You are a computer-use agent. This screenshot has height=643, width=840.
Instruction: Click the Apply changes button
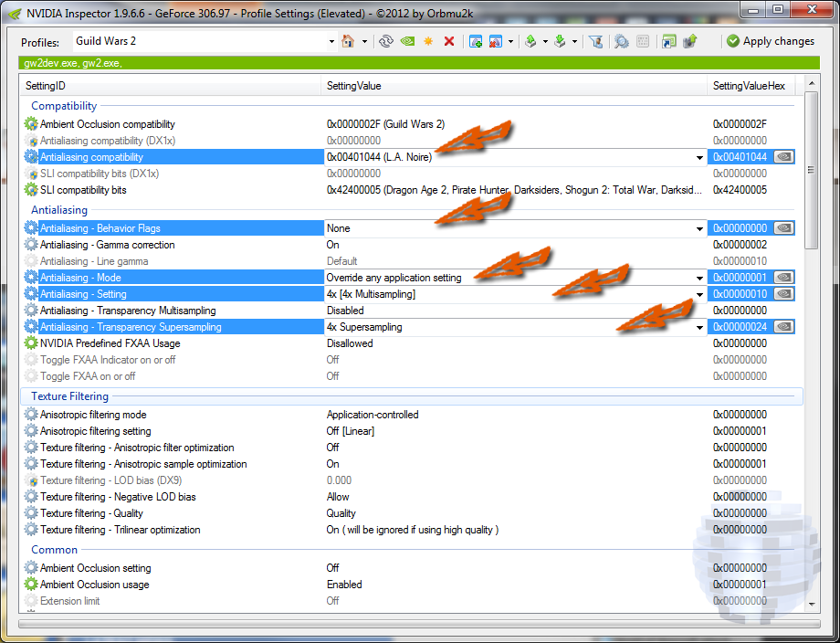click(x=771, y=41)
